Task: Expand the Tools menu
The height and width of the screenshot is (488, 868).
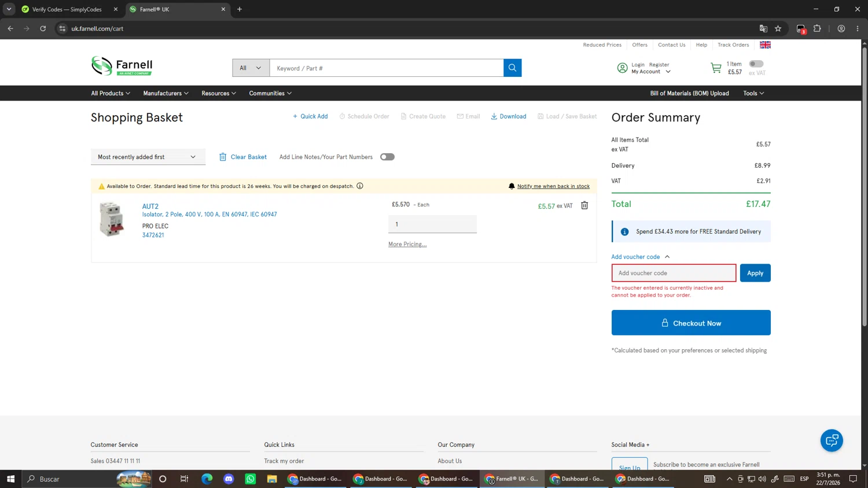Action: [x=753, y=93]
